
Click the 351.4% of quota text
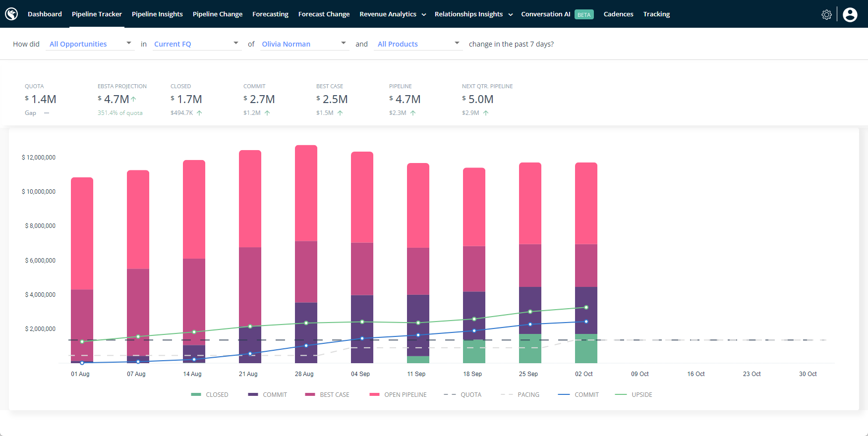[x=120, y=113]
